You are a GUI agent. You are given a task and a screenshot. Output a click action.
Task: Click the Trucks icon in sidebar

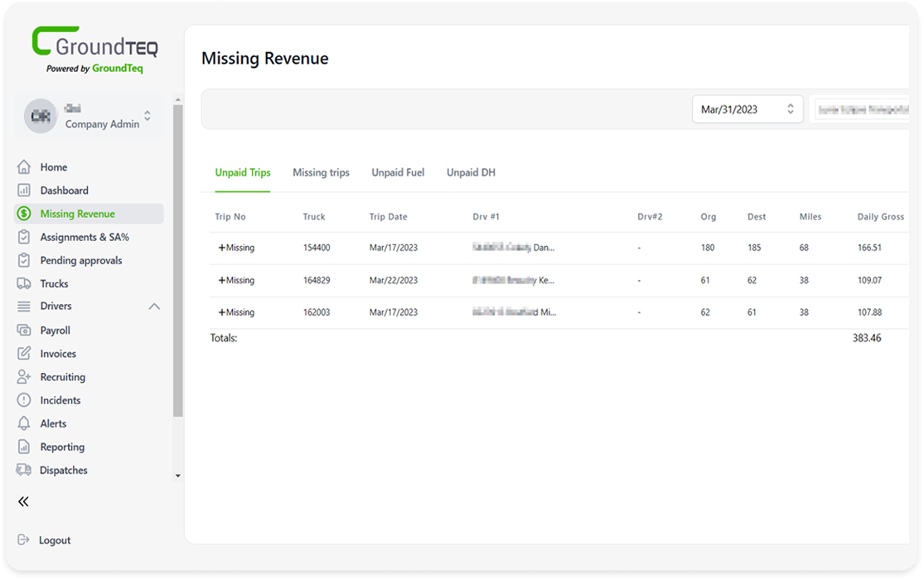pyautogui.click(x=24, y=283)
